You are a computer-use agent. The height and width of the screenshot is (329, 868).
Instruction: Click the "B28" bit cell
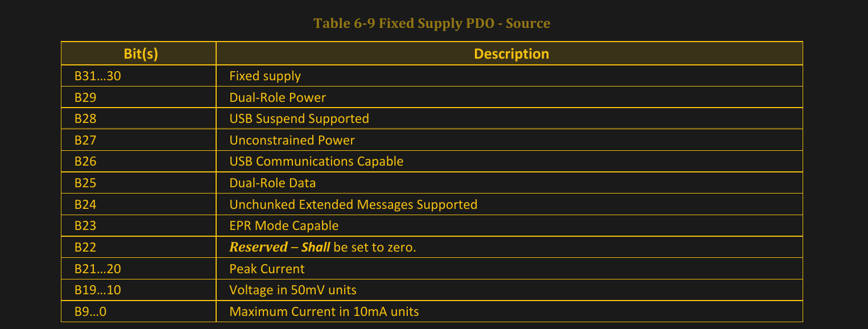[85, 118]
